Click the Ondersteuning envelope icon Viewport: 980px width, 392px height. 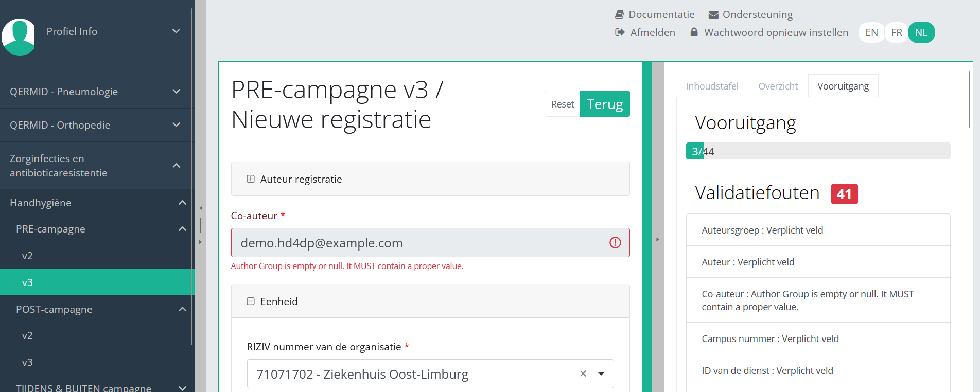(x=713, y=15)
